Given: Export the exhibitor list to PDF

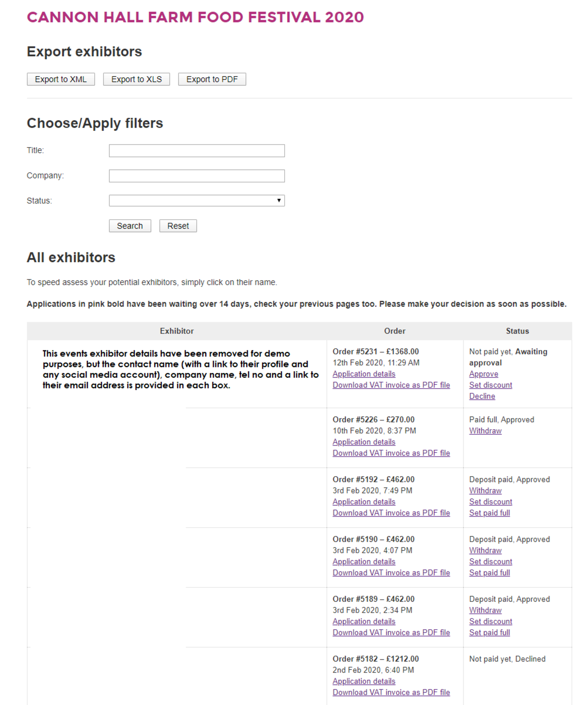Looking at the screenshot, I should [212, 79].
